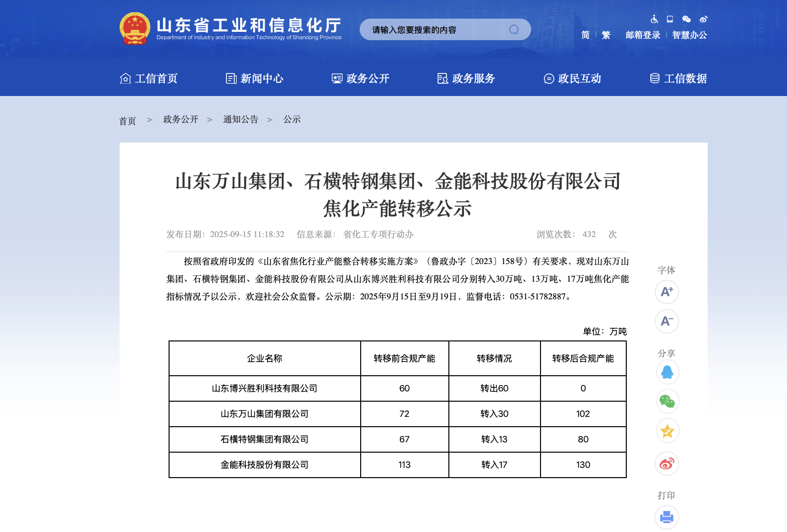Click 企业名称 table header
Screen dimensions: 787x532
(265, 359)
